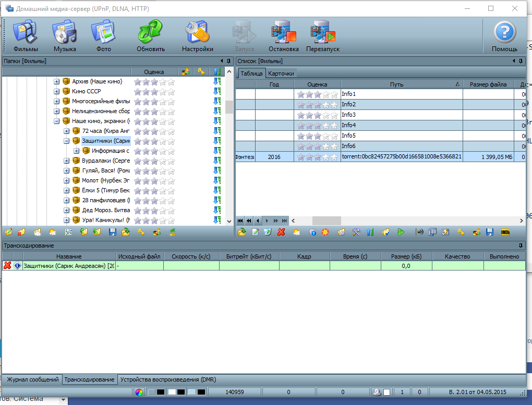Image resolution: width=532 pixels, height=405 pixels.
Task: Open the Устройства воспроизведения (DMR) tab
Action: coord(168,379)
